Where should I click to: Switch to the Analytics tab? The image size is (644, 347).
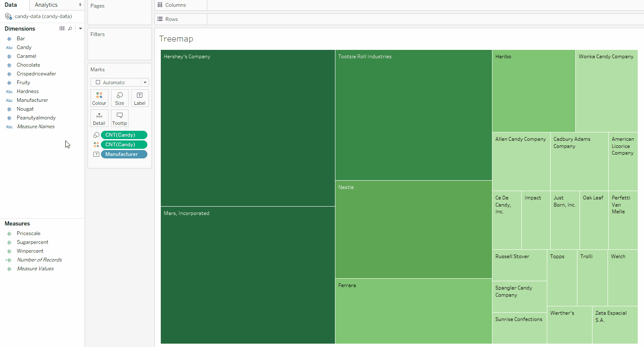click(x=46, y=5)
